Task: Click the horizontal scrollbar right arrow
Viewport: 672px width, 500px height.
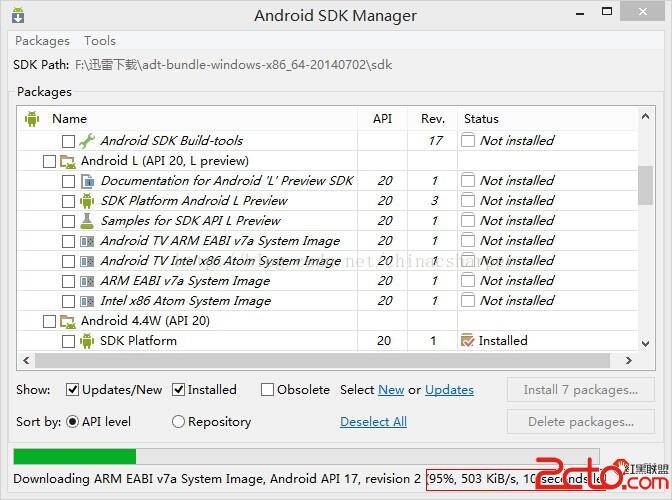Action: click(628, 360)
